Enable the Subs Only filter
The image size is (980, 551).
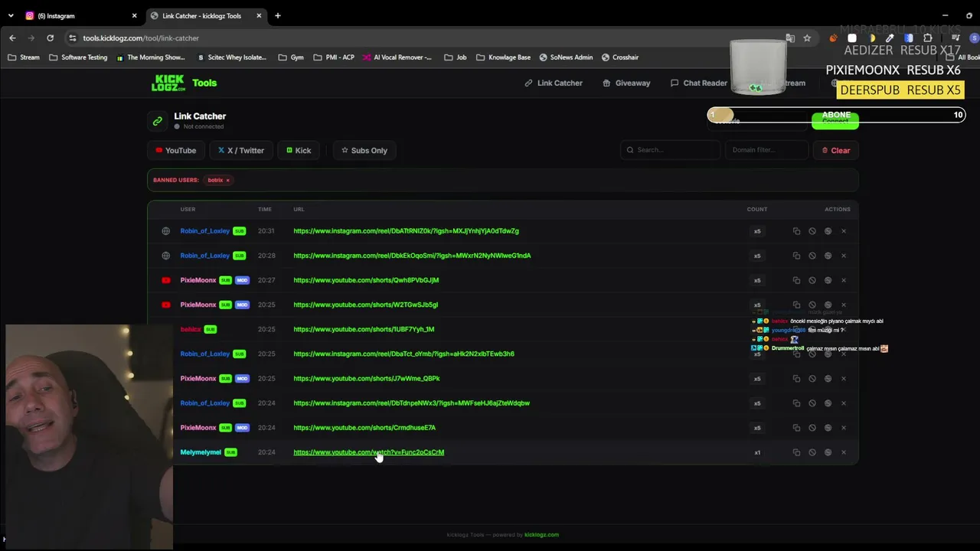(x=364, y=150)
